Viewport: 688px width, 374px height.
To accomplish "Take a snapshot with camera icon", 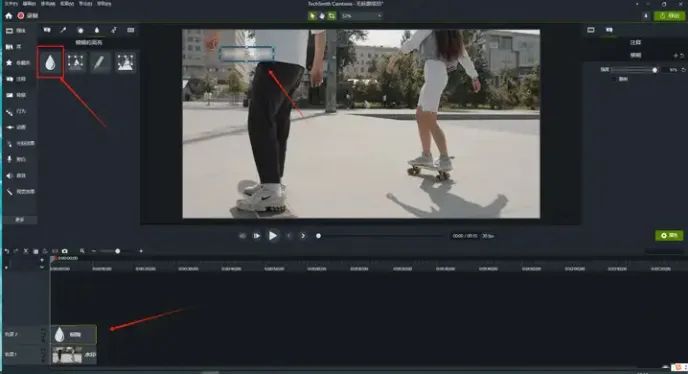I will [65, 251].
